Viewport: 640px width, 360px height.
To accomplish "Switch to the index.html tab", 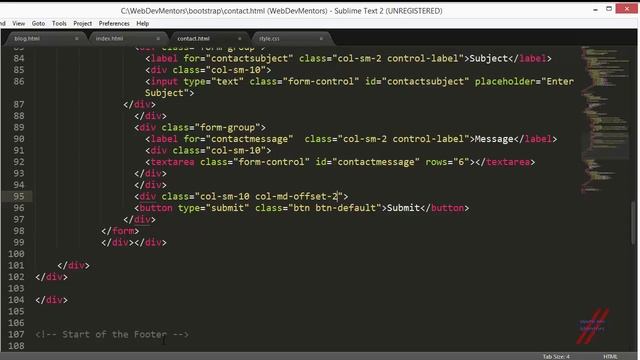I will coord(109,38).
